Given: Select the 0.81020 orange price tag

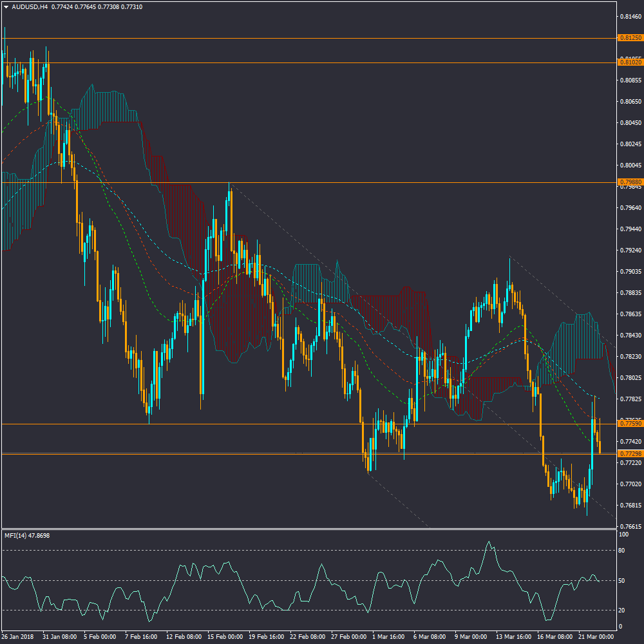Looking at the screenshot, I should coord(629,62).
